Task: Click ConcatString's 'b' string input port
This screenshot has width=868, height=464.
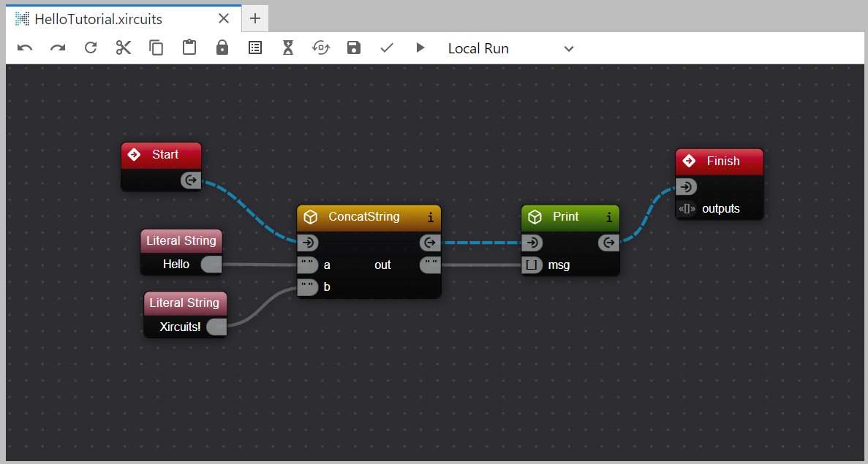Action: (x=308, y=286)
